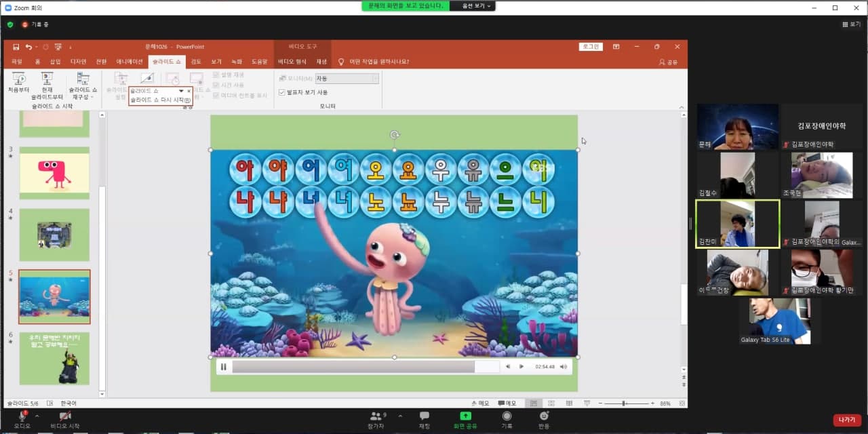The image size is (868, 434).
Task: Expand participants options caret
Action: point(400,416)
